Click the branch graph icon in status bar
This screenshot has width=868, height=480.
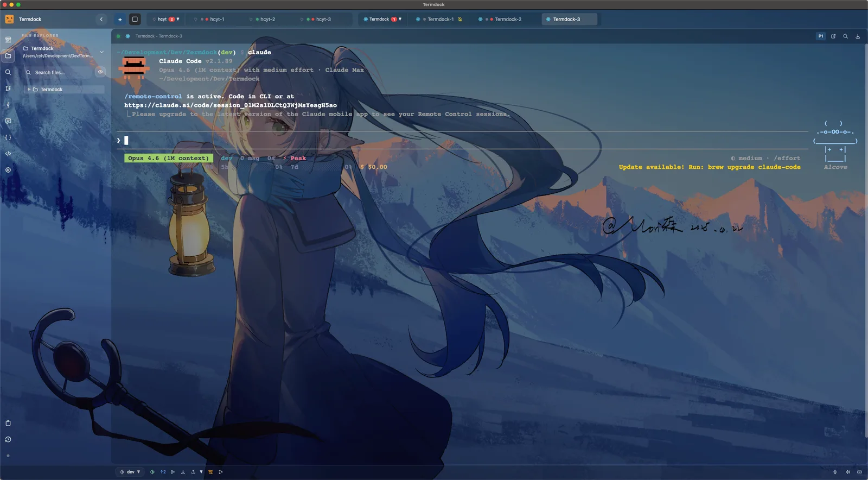click(x=173, y=472)
